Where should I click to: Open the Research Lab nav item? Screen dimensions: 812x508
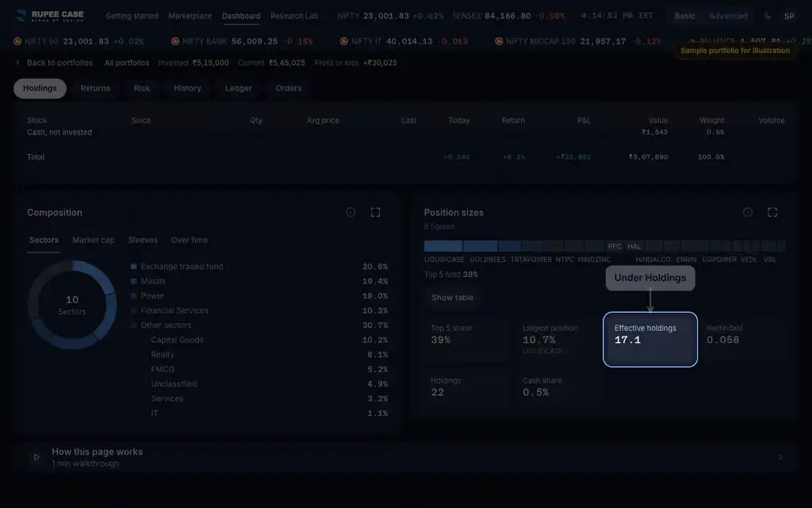click(294, 16)
